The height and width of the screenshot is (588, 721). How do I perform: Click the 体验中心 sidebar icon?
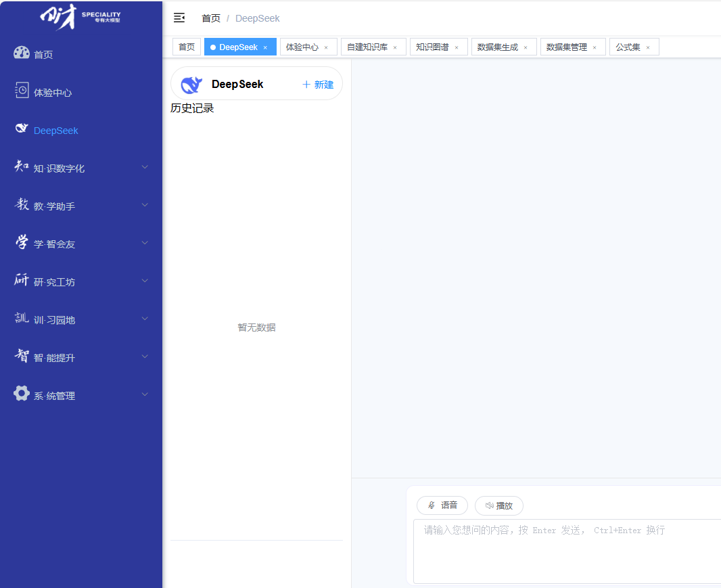[x=22, y=91]
